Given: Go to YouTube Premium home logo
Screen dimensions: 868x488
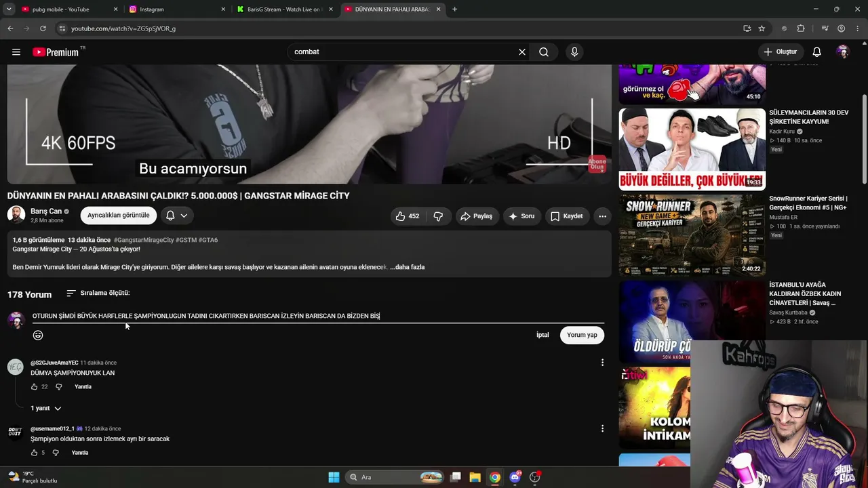Looking at the screenshot, I should tap(56, 52).
